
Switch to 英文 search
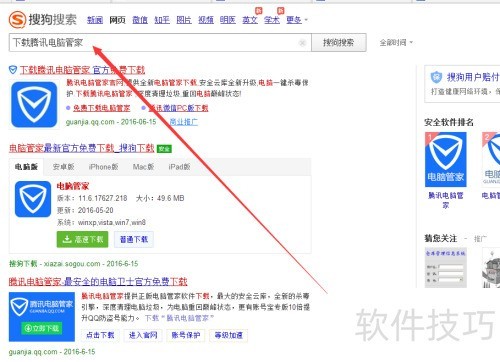(250, 20)
